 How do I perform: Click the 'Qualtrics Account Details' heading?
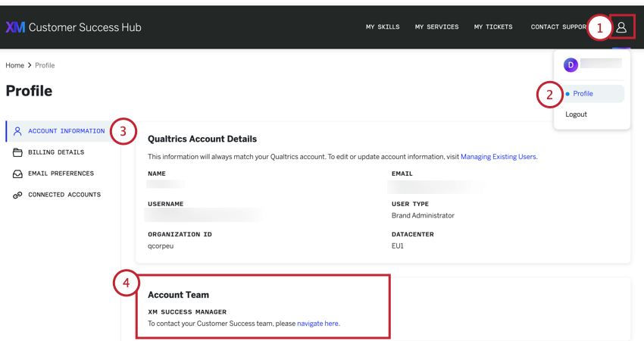tap(202, 139)
